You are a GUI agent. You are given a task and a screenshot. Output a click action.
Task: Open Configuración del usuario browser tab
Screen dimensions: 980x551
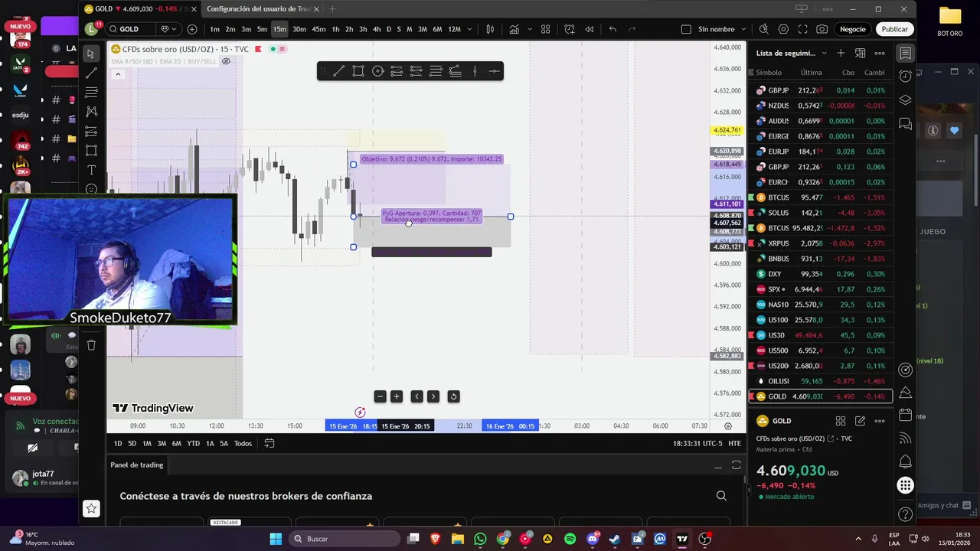tap(259, 9)
